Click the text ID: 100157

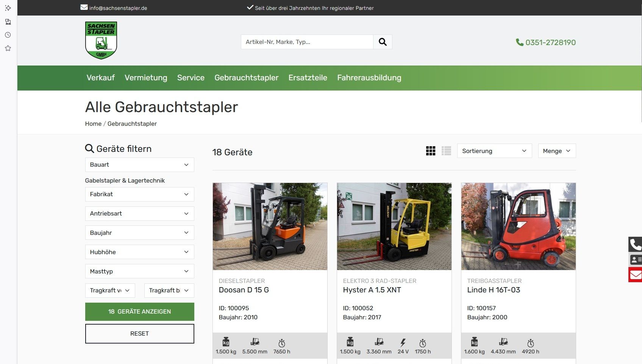click(481, 308)
